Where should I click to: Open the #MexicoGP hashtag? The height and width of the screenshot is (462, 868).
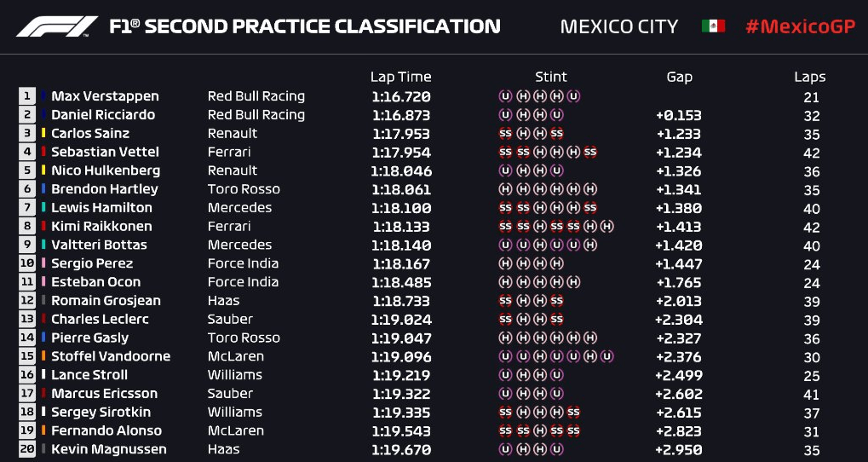click(x=800, y=26)
